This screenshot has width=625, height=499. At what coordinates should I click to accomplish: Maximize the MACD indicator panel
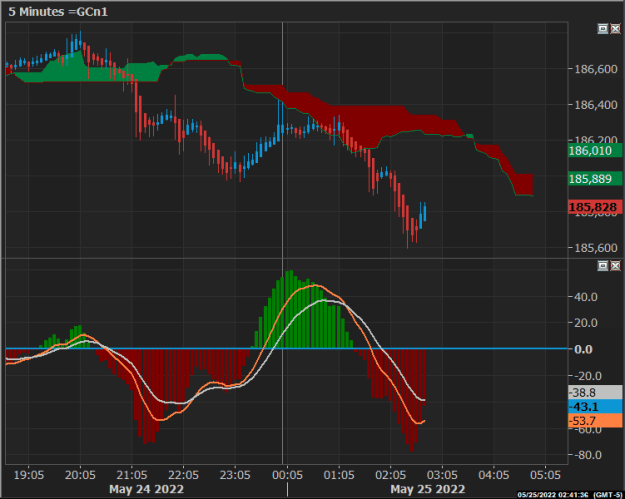tap(603, 265)
